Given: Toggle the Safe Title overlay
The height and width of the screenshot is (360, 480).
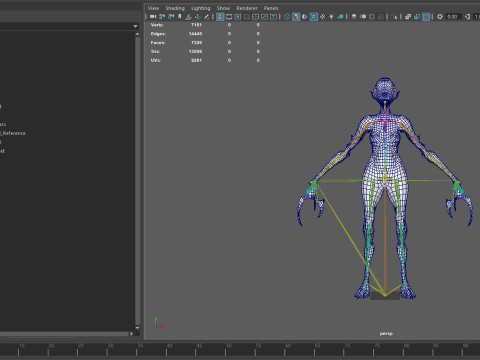Looking at the screenshot, I should [x=273, y=16].
